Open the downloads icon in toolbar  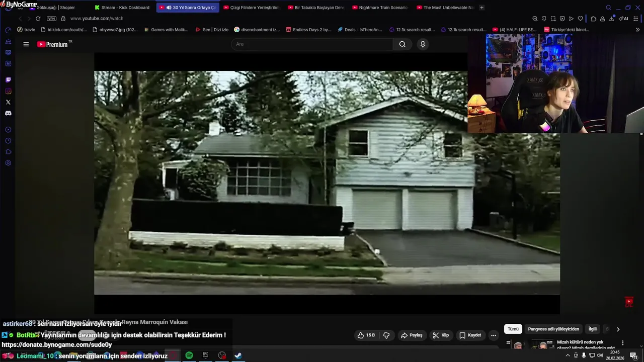[x=611, y=19]
